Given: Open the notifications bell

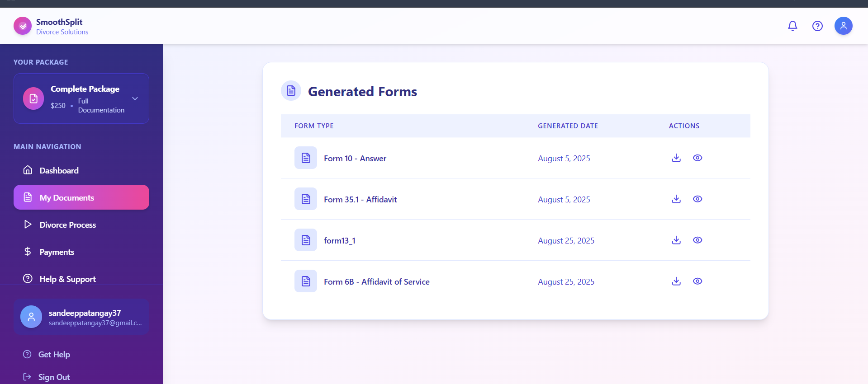Looking at the screenshot, I should click(x=792, y=26).
